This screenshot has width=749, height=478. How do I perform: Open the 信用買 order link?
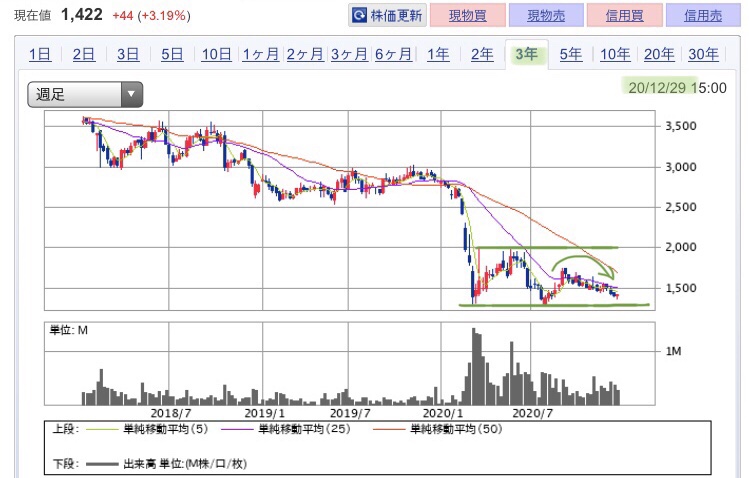624,15
